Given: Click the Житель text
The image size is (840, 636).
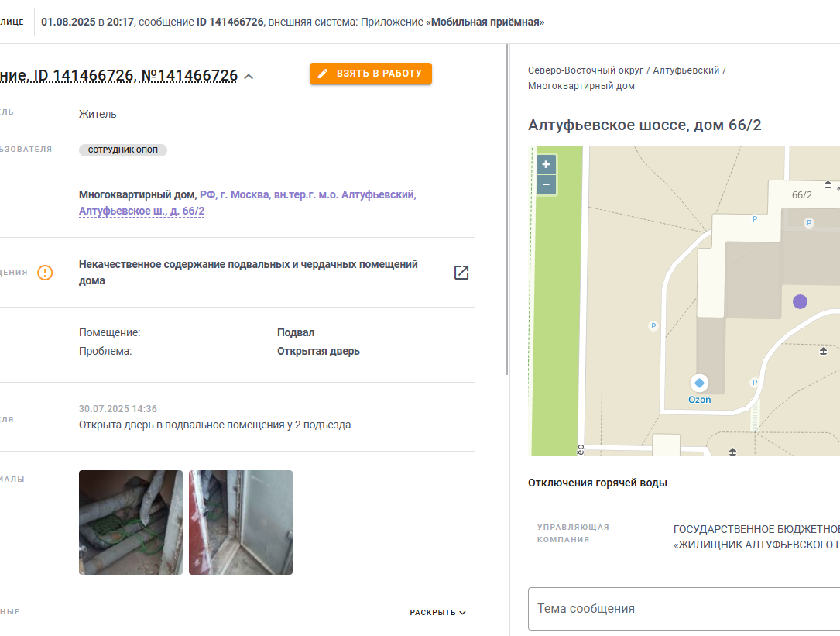Looking at the screenshot, I should (x=98, y=114).
